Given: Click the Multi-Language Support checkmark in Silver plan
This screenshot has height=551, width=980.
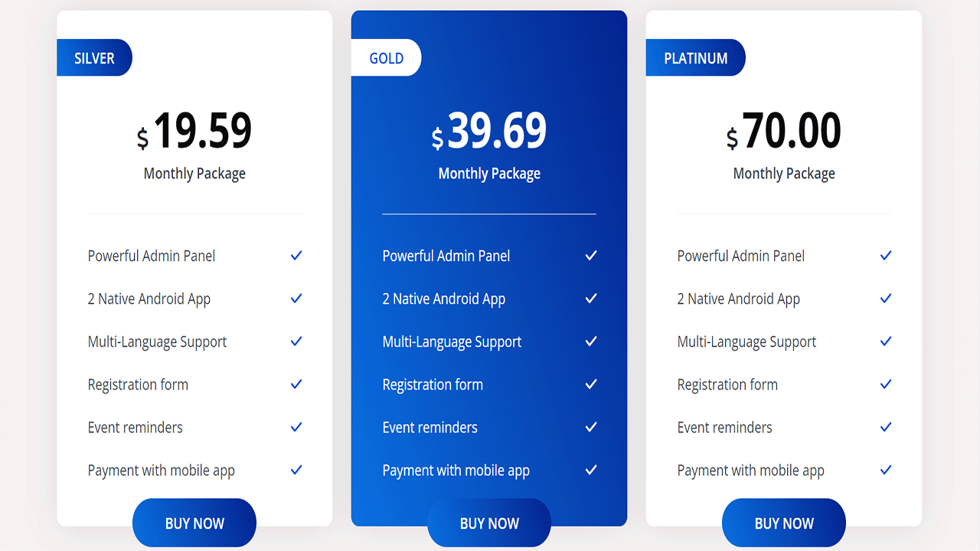Looking at the screenshot, I should pyautogui.click(x=296, y=341).
